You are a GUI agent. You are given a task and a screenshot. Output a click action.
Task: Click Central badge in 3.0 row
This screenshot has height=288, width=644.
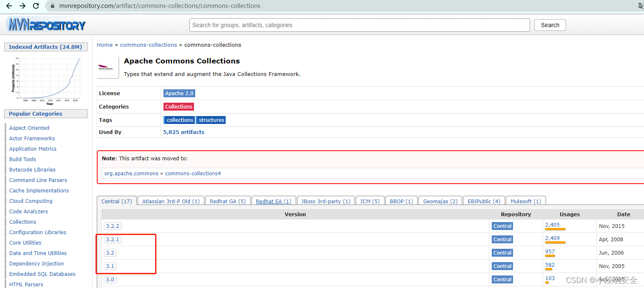pos(502,279)
